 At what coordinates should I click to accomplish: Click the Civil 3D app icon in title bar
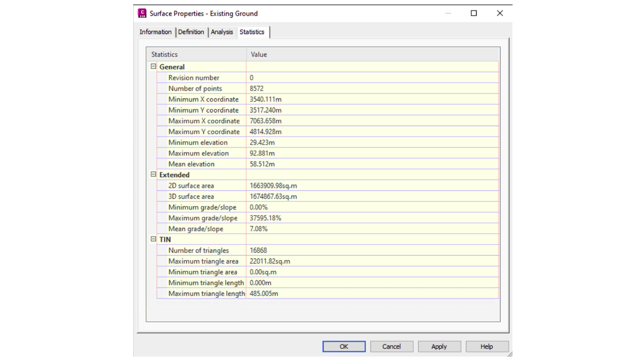pyautogui.click(x=142, y=13)
